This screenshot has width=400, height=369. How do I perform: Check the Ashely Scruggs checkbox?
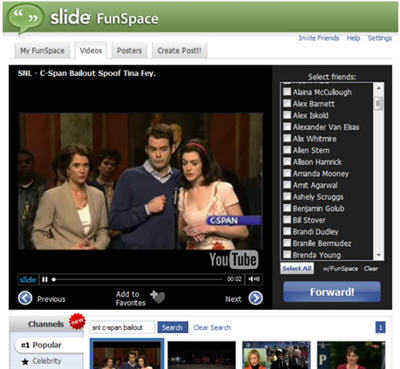[287, 197]
